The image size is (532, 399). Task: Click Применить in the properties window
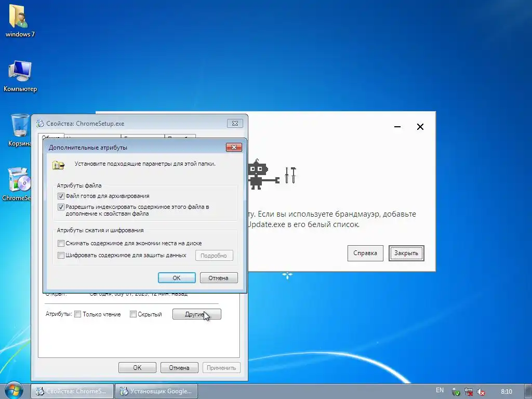221,367
